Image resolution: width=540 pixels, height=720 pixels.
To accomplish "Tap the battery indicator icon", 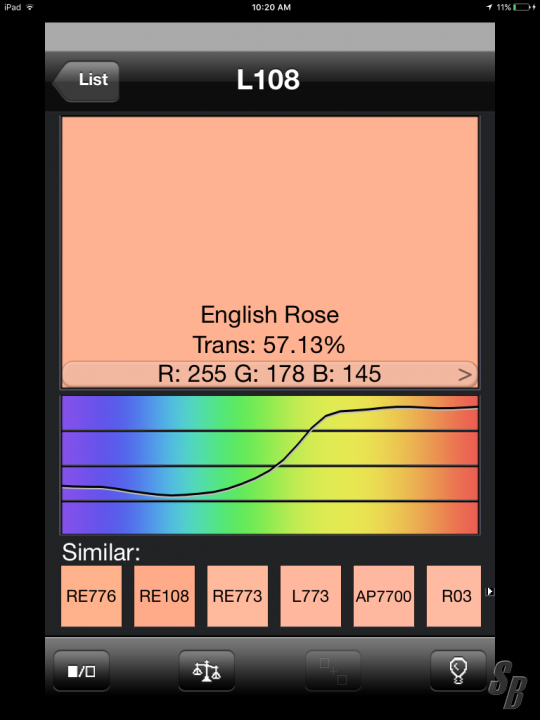I will (x=523, y=7).
